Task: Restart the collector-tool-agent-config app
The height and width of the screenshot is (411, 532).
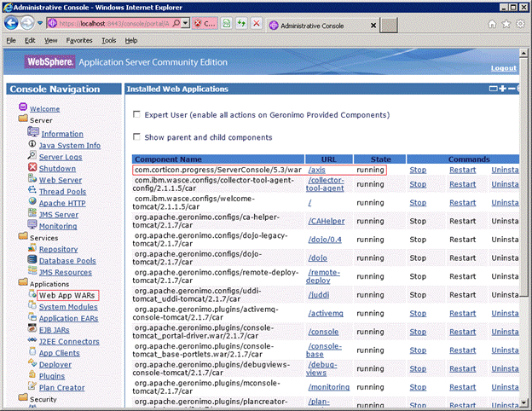Action: pyautogui.click(x=462, y=184)
